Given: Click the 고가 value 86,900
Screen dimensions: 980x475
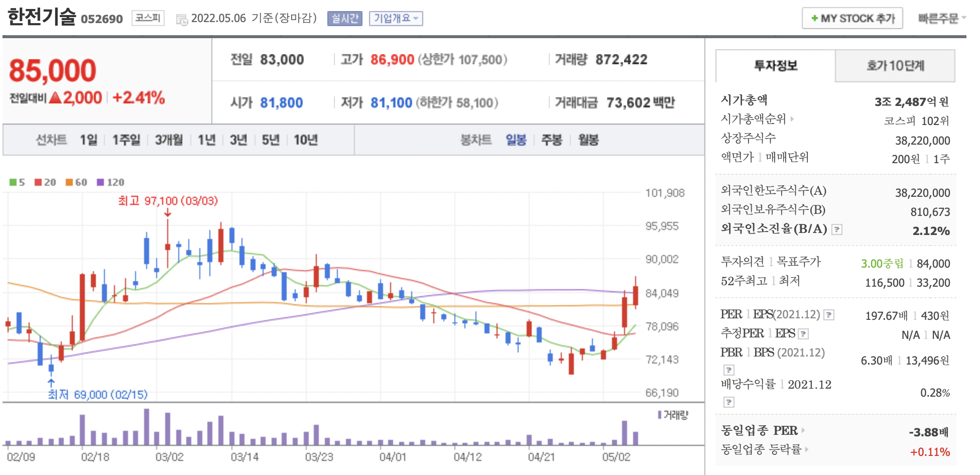Looking at the screenshot, I should coord(392,60).
